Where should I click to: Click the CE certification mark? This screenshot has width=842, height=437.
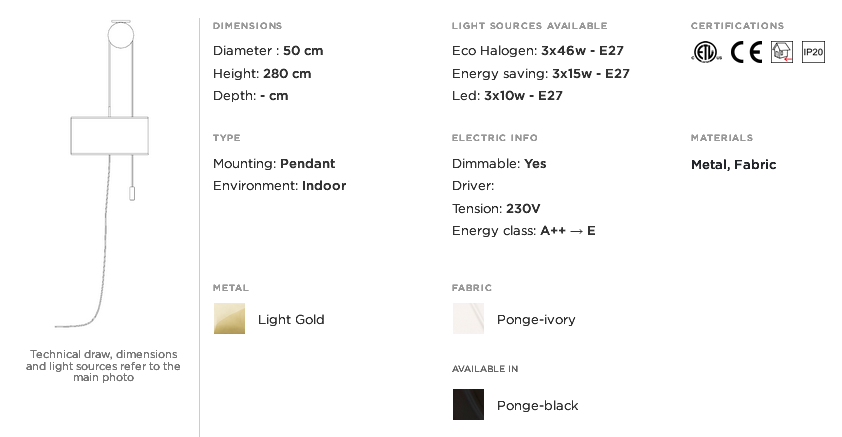point(746,52)
